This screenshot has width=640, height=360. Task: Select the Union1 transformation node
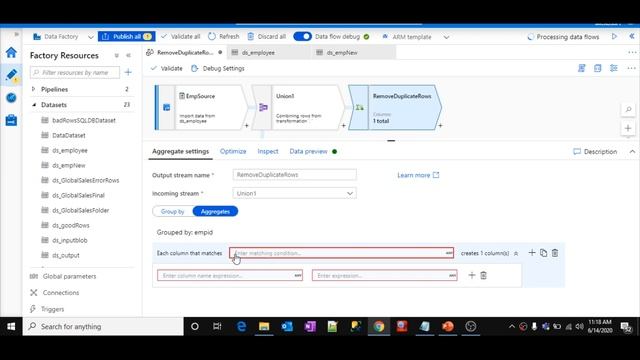pyautogui.click(x=298, y=107)
